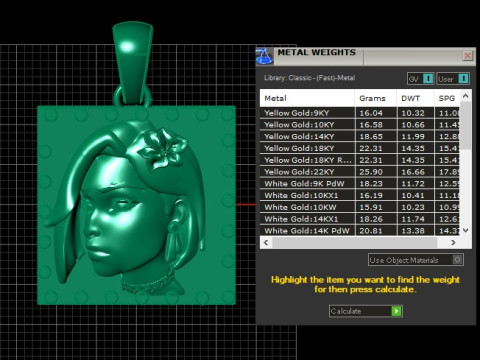Close the Metal Weights panel
The height and width of the screenshot is (360, 480).
(x=467, y=56)
